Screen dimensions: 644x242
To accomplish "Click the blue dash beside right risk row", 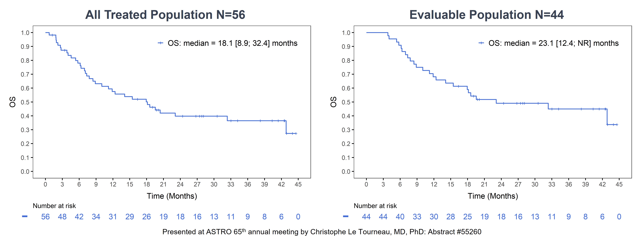I will pyautogui.click(x=346, y=217).
